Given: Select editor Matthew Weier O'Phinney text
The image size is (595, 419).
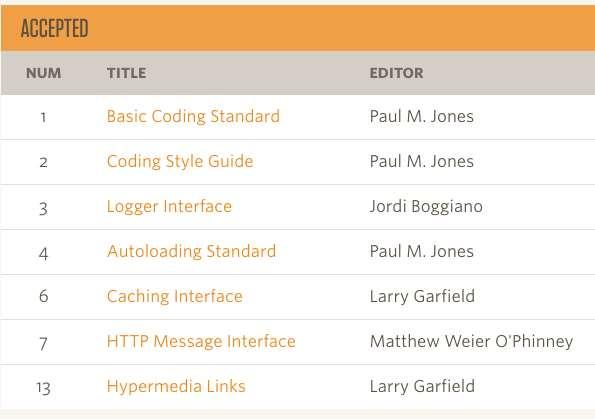Looking at the screenshot, I should [x=471, y=341].
